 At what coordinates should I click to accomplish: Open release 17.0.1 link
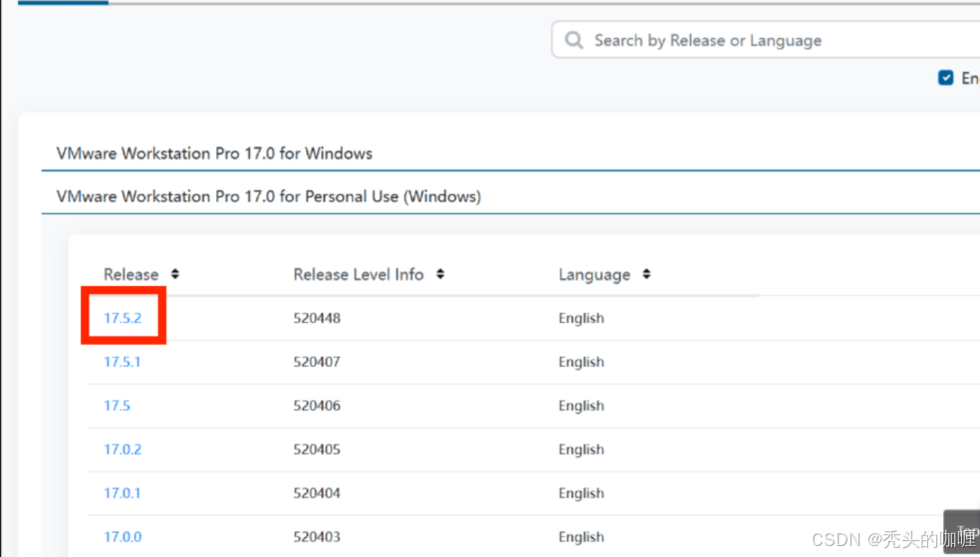122,492
